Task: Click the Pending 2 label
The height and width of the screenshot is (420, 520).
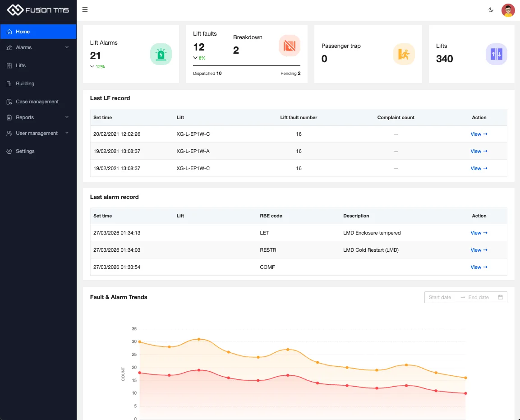Action: click(290, 74)
